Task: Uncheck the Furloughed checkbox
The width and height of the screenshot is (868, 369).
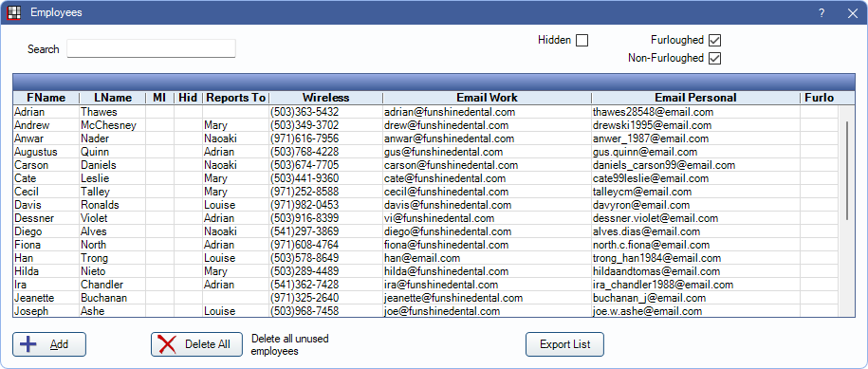Action: [714, 41]
